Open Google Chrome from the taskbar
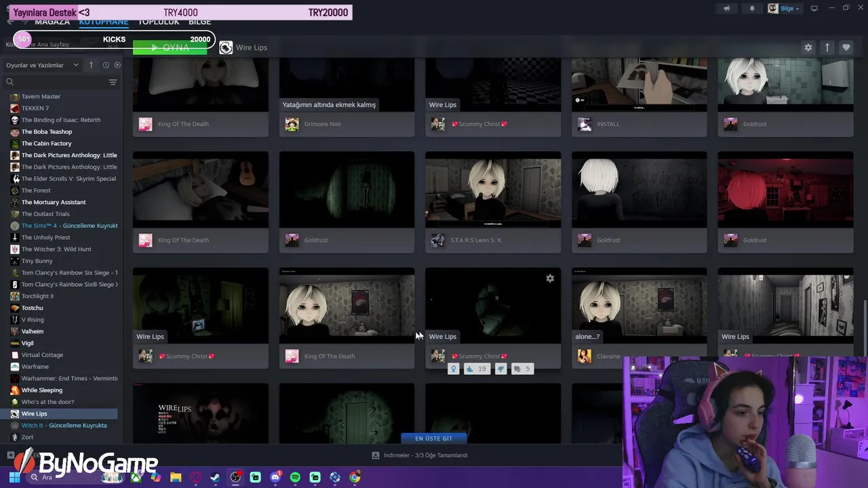 pos(355,477)
